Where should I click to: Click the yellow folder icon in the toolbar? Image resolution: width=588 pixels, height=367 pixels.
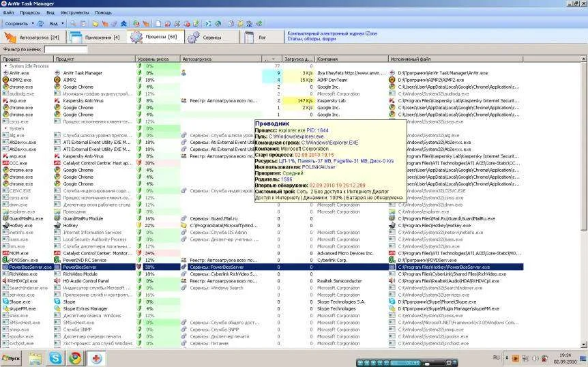coord(95,24)
